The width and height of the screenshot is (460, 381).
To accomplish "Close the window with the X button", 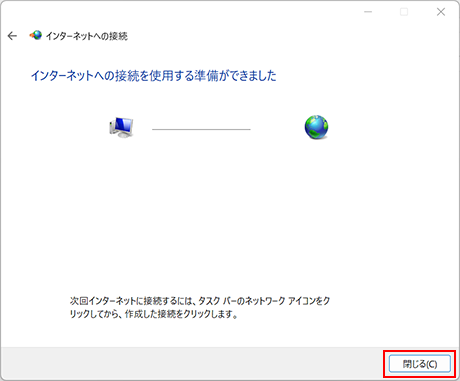I will pos(441,12).
